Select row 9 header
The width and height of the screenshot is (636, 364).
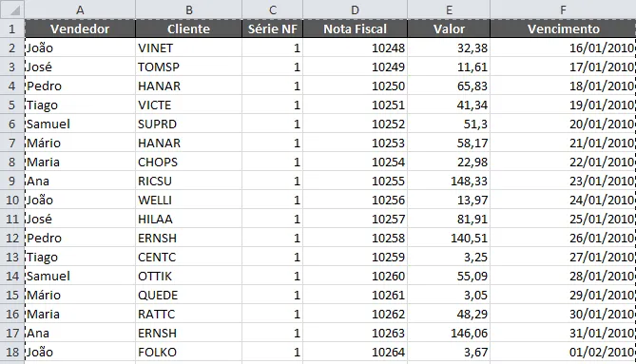click(12, 181)
